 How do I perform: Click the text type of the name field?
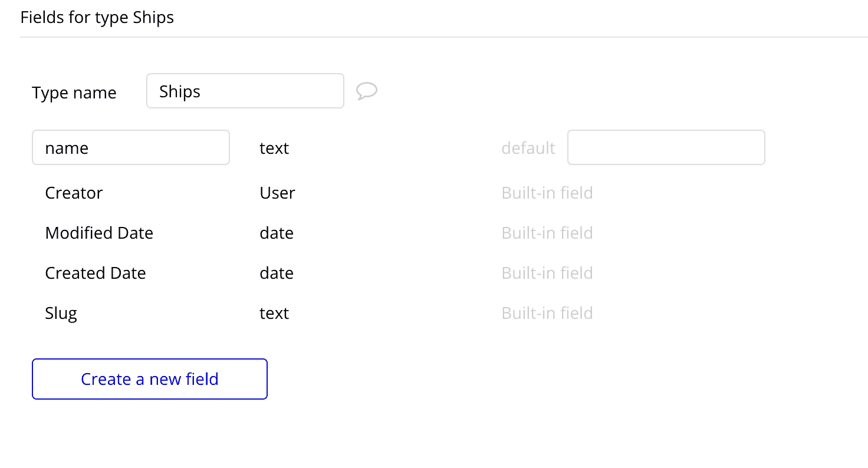[x=274, y=148]
